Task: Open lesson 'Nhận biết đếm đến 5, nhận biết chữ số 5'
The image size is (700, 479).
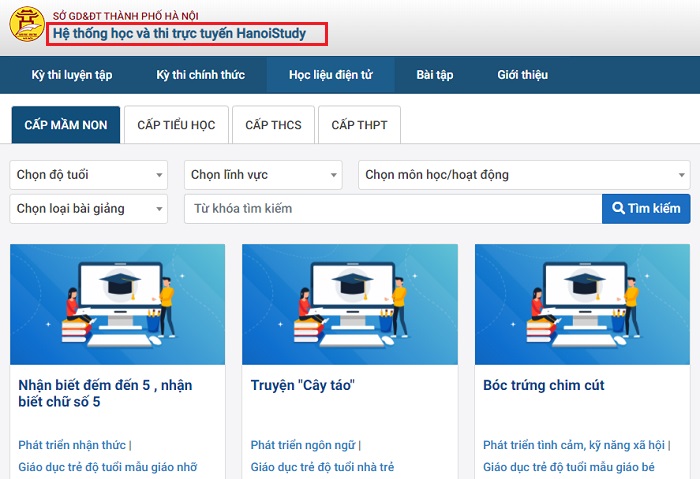Action: click(105, 393)
